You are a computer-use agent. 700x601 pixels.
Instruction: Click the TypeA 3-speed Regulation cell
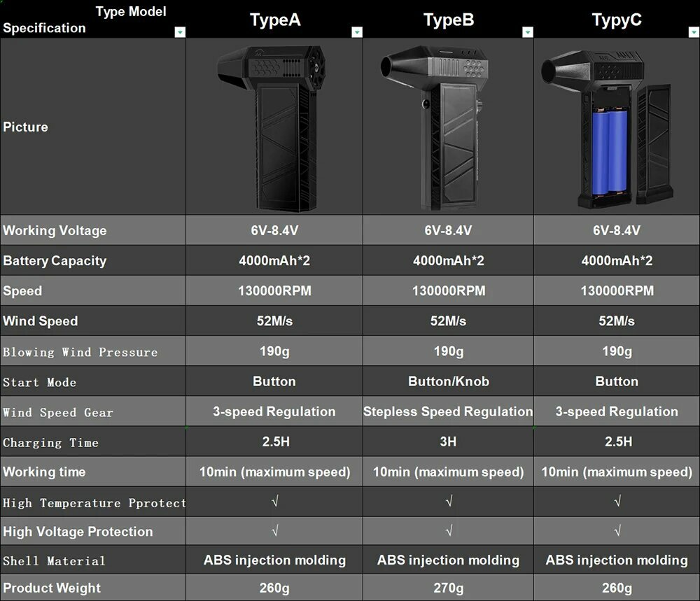point(274,411)
